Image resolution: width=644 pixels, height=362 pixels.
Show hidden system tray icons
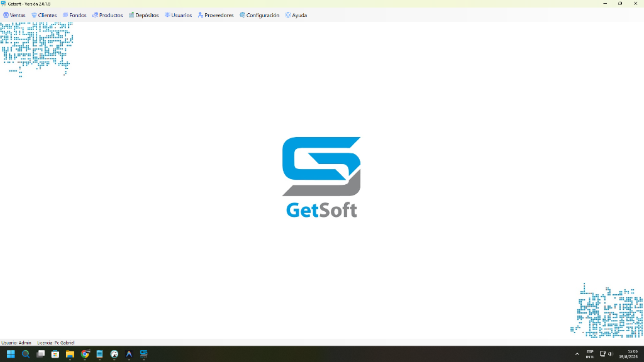[x=577, y=354]
